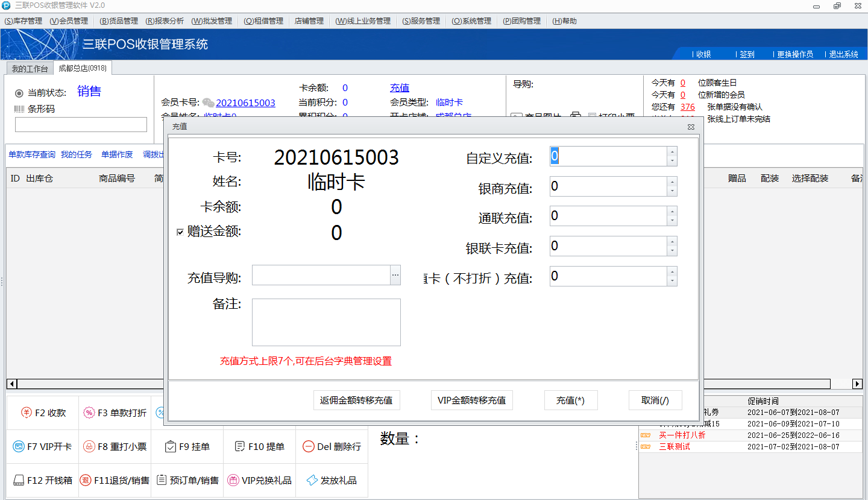868x500 pixels.
Task: Click the F3 单款打折 percent icon
Action: 89,413
